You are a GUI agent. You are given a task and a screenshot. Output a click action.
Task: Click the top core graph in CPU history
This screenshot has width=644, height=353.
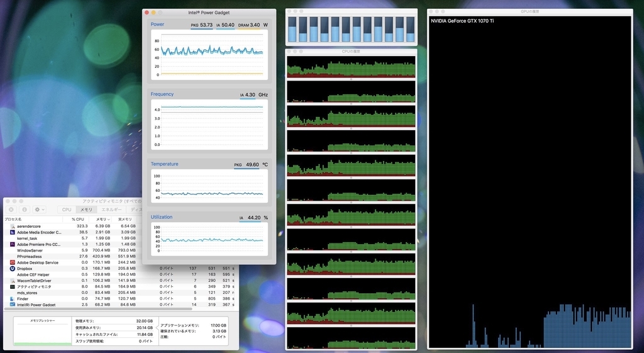click(351, 67)
